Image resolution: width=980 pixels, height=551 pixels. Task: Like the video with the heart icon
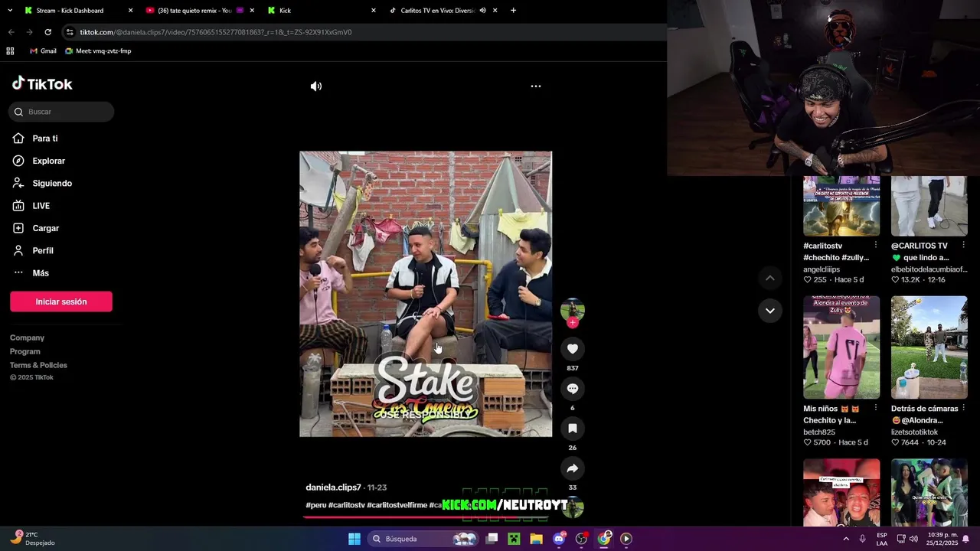pyautogui.click(x=572, y=349)
